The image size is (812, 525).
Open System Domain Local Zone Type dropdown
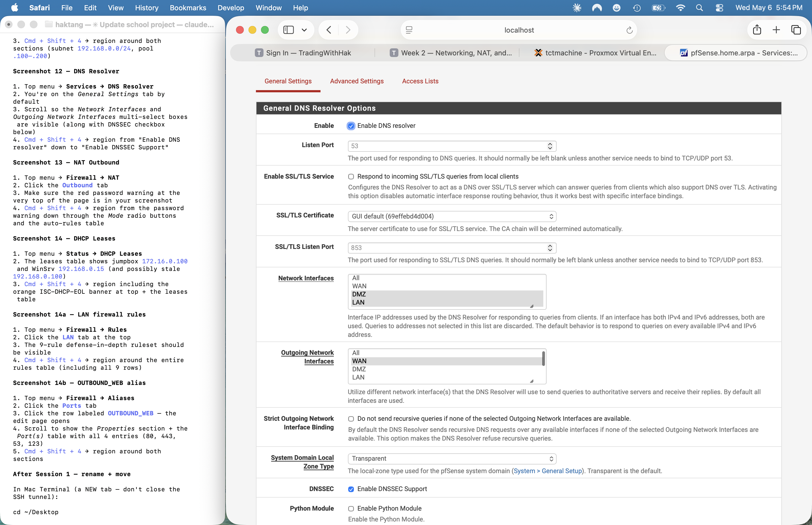452,458
